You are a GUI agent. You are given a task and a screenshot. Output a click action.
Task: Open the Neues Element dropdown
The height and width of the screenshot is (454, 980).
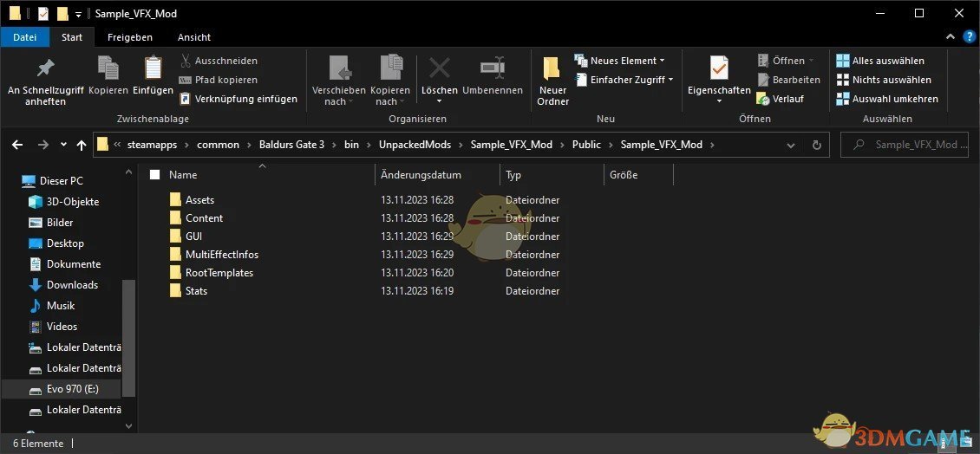(619, 61)
